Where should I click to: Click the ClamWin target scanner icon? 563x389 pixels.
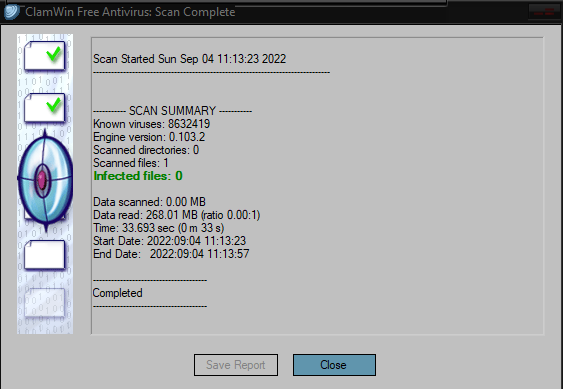tap(45, 180)
